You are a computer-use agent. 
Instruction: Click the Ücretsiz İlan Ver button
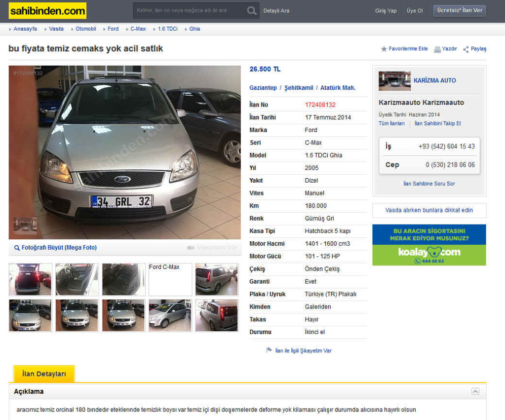tap(459, 10)
